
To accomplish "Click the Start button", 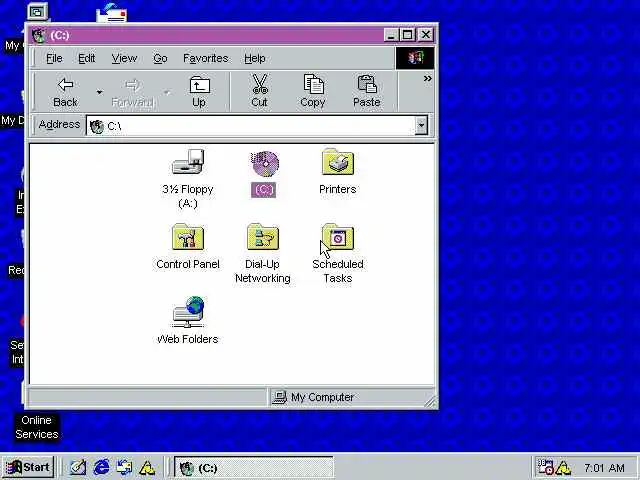I will [x=28, y=467].
